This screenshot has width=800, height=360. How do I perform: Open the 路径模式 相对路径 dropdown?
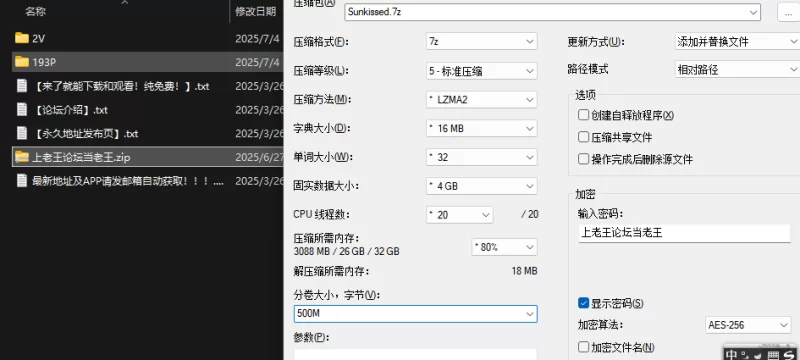tap(737, 69)
